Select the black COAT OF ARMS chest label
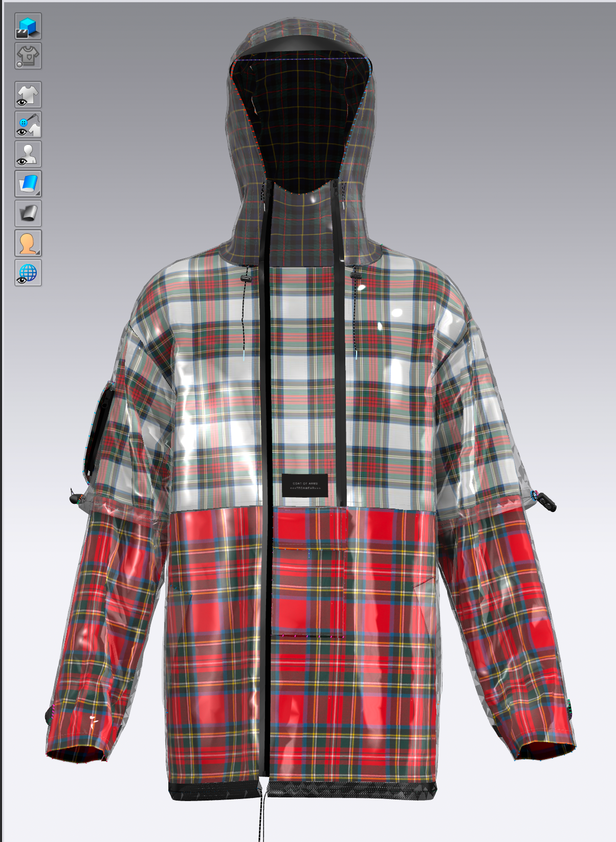Image resolution: width=616 pixels, height=842 pixels. click(x=305, y=485)
